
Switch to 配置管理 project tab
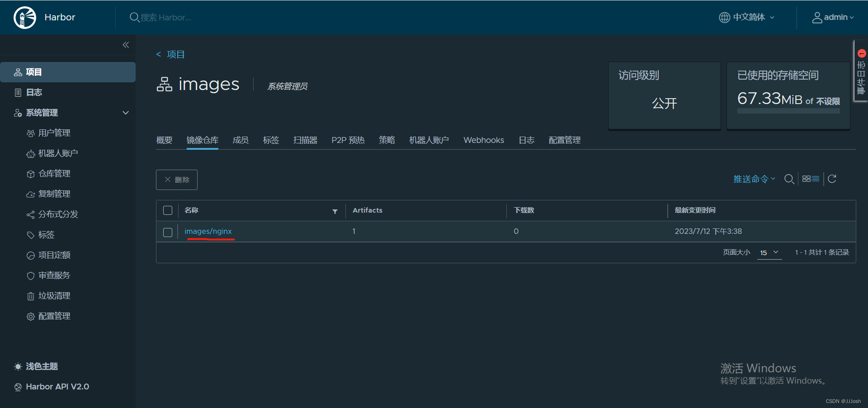[565, 140]
